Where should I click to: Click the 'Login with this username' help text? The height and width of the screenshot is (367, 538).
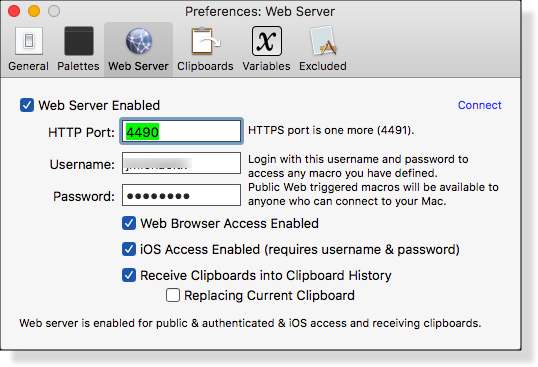pyautogui.click(x=358, y=166)
